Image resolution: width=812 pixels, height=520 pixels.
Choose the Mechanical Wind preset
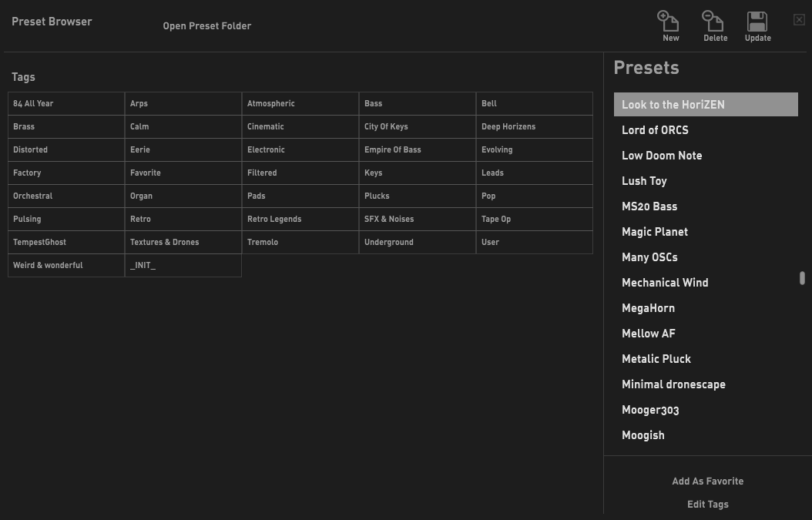click(665, 283)
